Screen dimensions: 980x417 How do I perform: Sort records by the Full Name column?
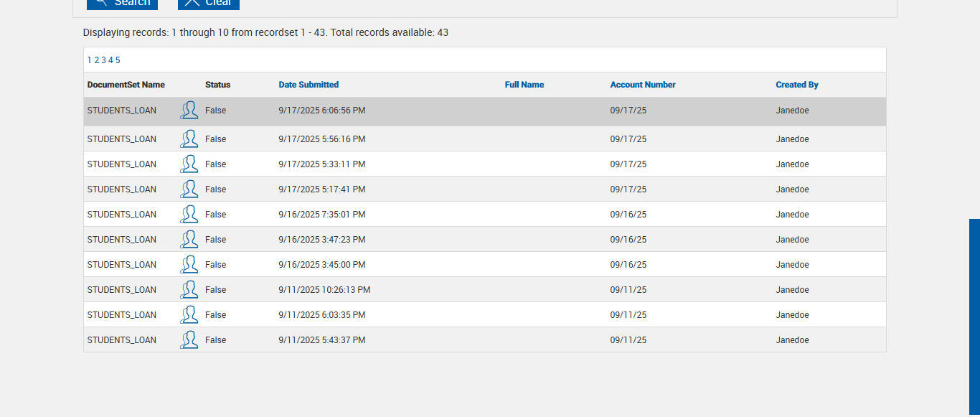524,85
